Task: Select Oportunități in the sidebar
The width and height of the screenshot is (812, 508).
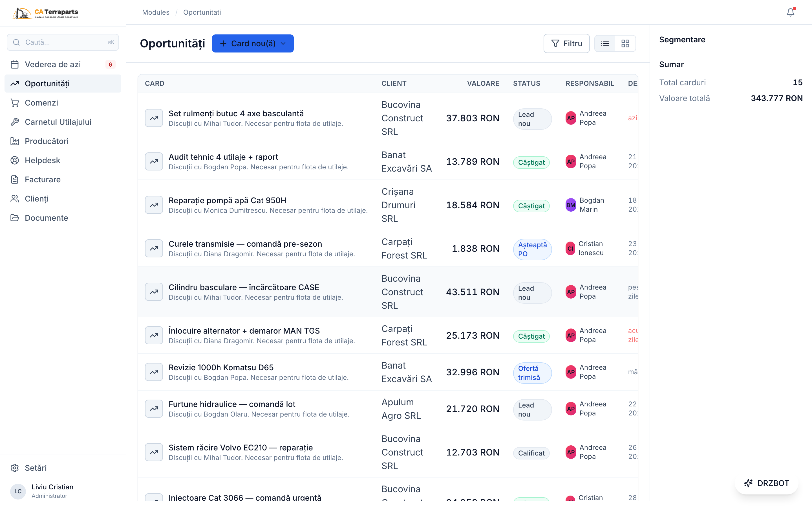Action: click(63, 84)
